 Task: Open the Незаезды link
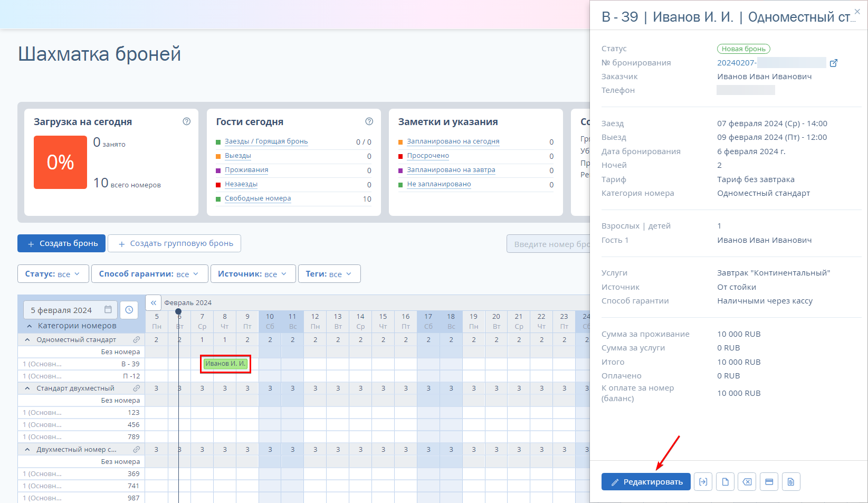point(241,184)
